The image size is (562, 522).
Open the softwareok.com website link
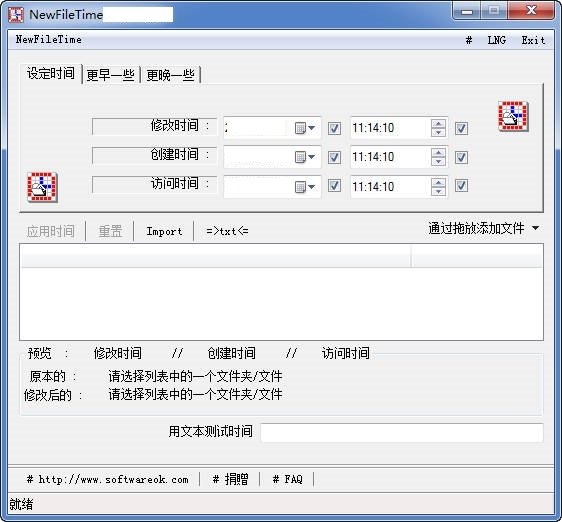(108, 479)
